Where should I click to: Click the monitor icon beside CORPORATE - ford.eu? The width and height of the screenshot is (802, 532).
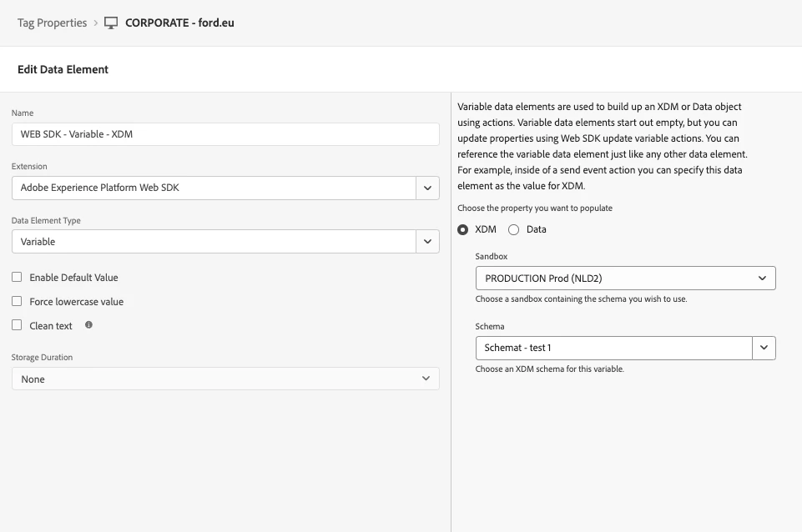(111, 23)
